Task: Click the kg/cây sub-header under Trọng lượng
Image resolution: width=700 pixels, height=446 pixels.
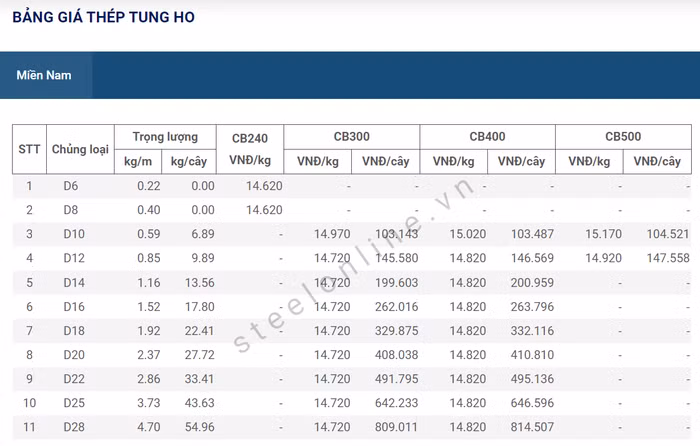Action: coord(189,161)
